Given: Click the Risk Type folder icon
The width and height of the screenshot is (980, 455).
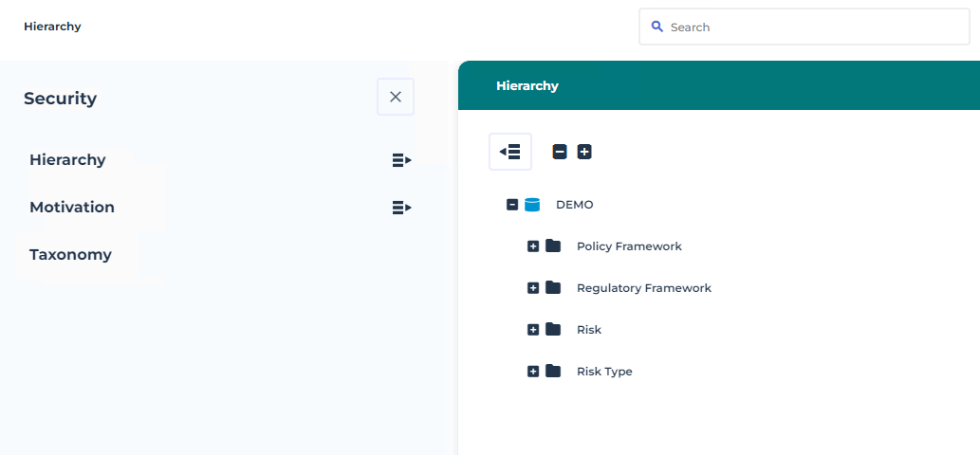Looking at the screenshot, I should (x=553, y=372).
